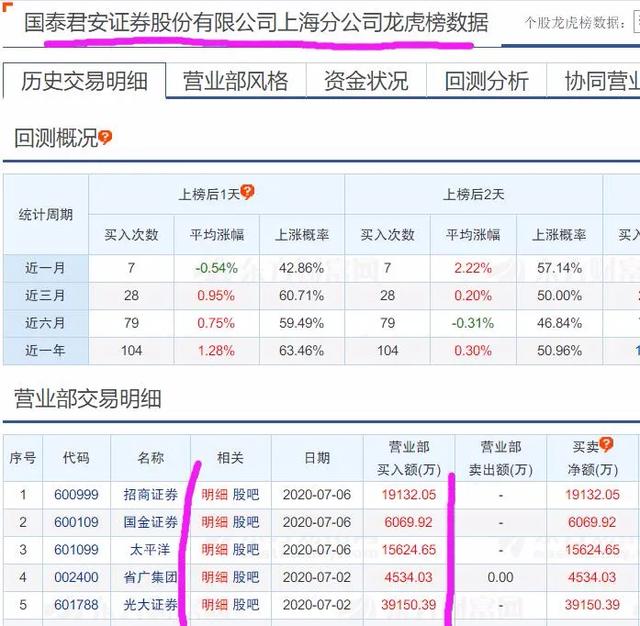640x626 pixels.
Task: Select the 近六月 row label
Action: point(45,323)
